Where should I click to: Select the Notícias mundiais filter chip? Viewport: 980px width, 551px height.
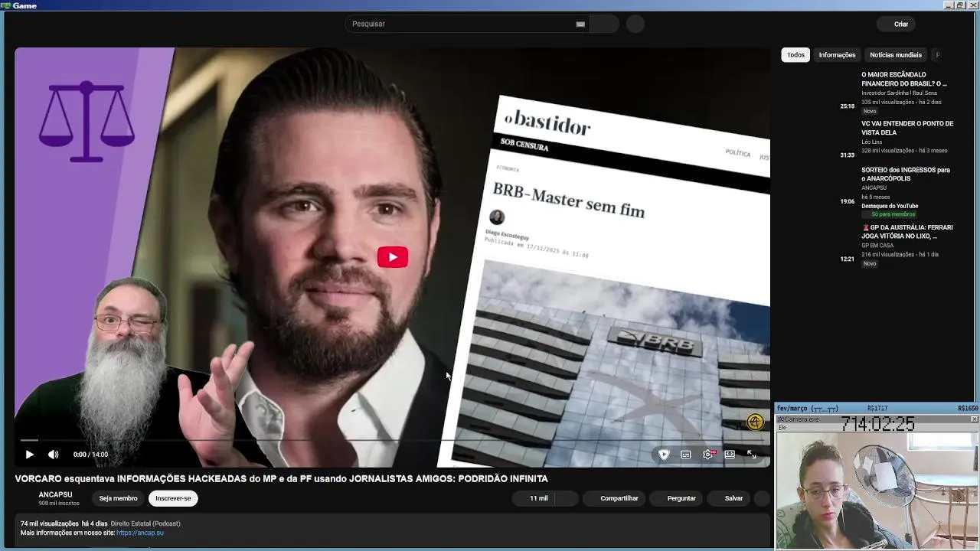(896, 55)
